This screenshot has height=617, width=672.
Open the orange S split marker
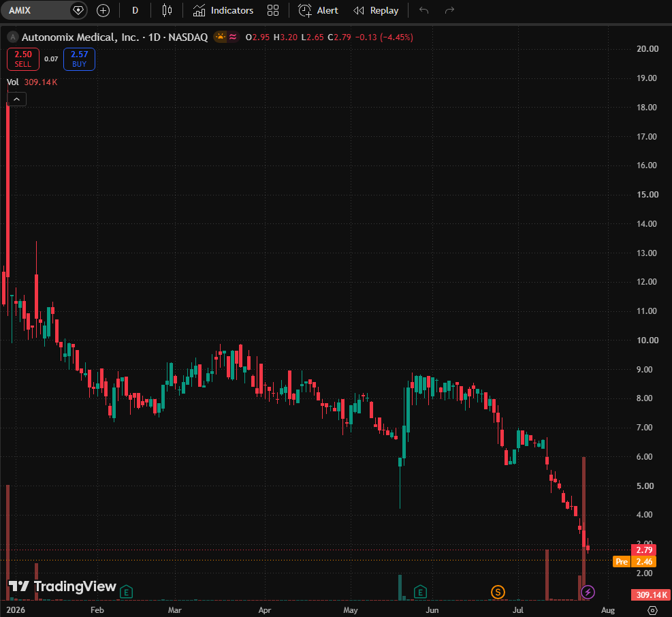coord(498,592)
